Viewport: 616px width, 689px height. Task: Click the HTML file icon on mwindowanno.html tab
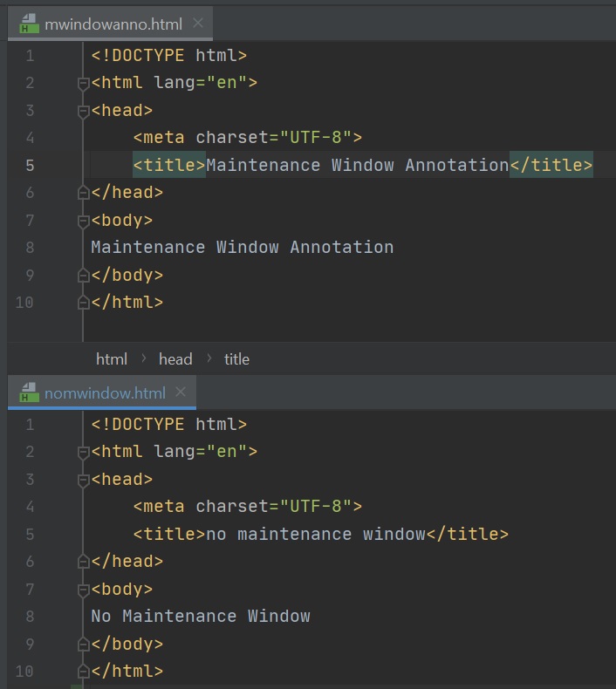tap(29, 24)
